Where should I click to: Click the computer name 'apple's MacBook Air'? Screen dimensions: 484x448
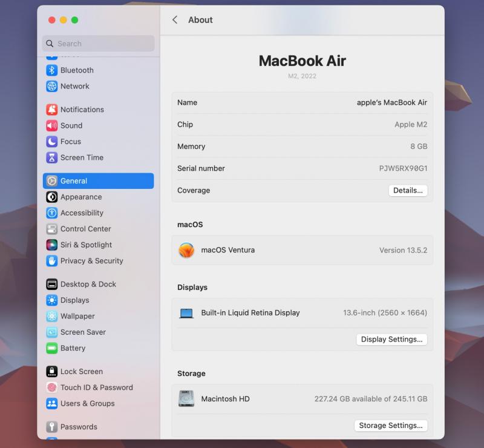(x=391, y=102)
